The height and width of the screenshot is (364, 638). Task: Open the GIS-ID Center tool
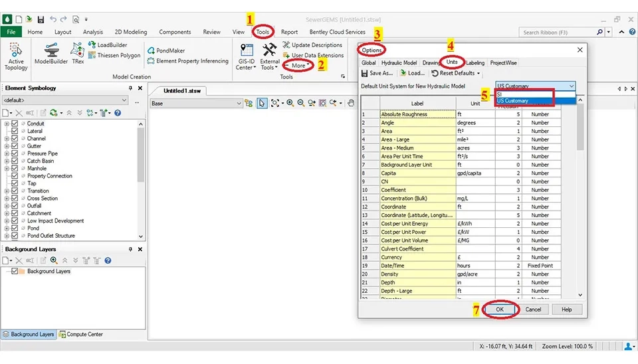click(245, 56)
